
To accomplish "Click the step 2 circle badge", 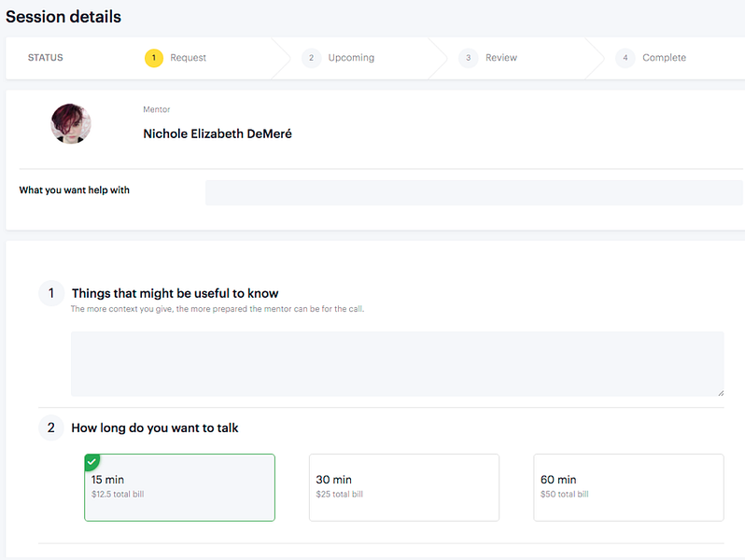I will [x=311, y=58].
